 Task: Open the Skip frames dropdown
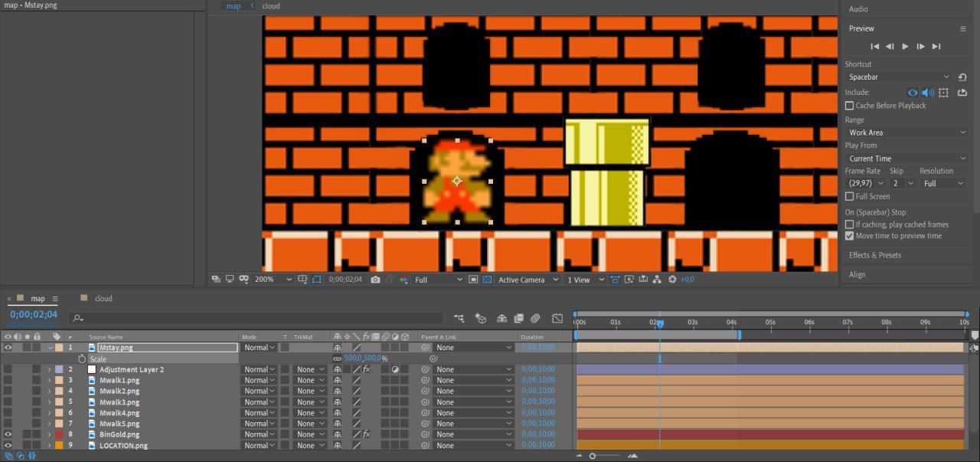click(x=902, y=183)
